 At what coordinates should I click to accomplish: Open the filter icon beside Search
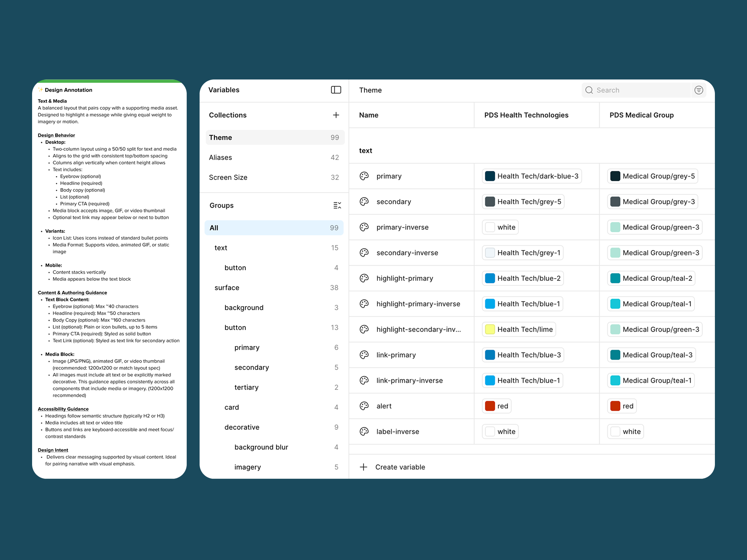click(x=698, y=90)
